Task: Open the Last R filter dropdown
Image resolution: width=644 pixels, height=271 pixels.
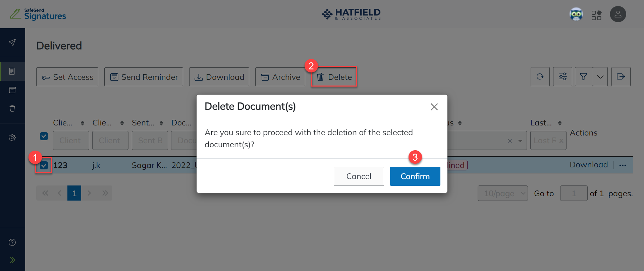Action: click(548, 140)
